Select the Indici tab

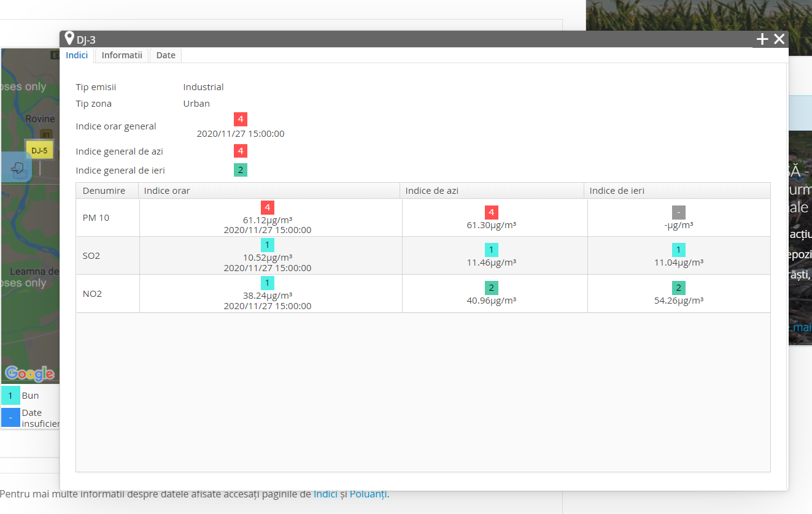tap(77, 55)
